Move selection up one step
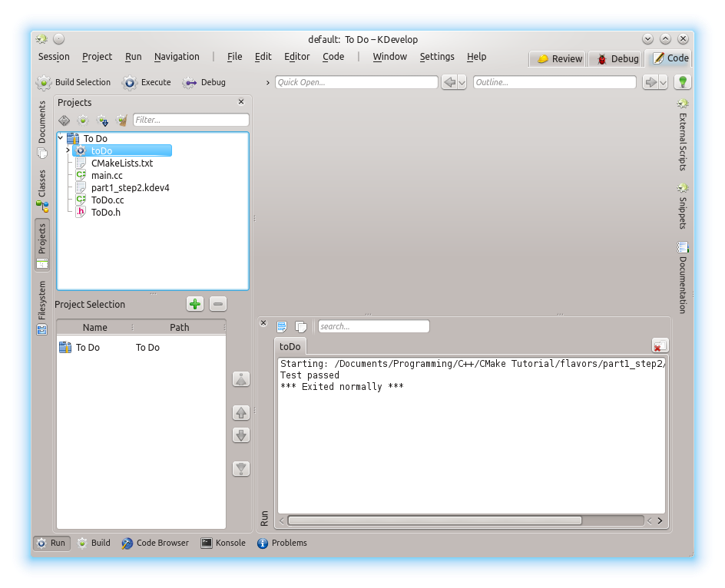The height and width of the screenshot is (588, 725). pos(241,412)
